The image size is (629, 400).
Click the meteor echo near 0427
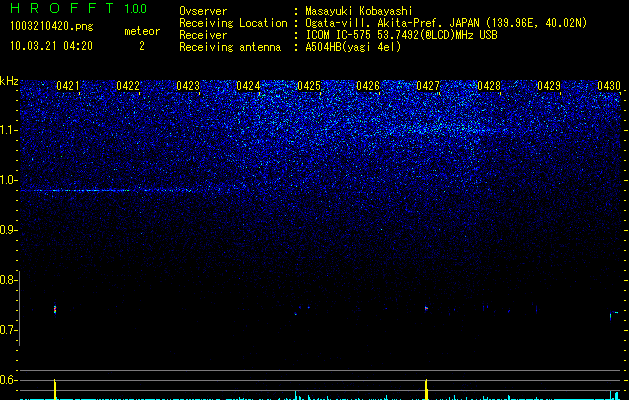point(426,308)
